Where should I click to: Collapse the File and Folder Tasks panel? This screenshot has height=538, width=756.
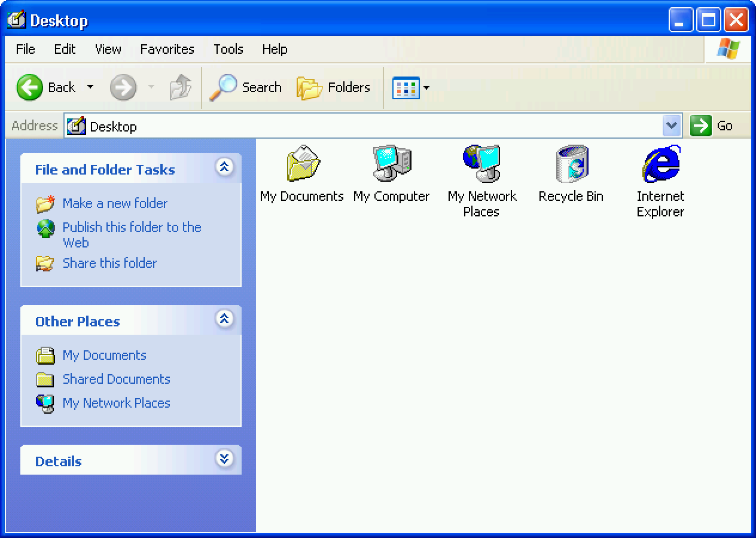pyautogui.click(x=224, y=167)
